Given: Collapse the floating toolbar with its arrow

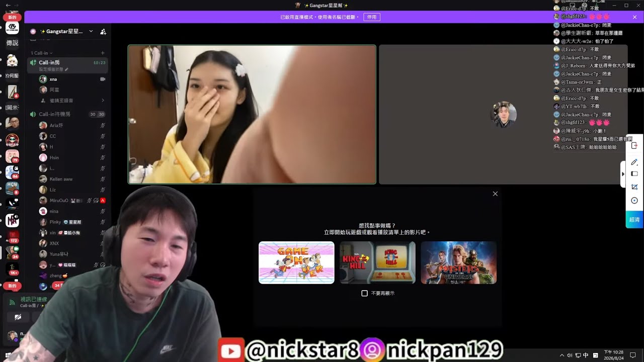Looking at the screenshot, I should 623,174.
